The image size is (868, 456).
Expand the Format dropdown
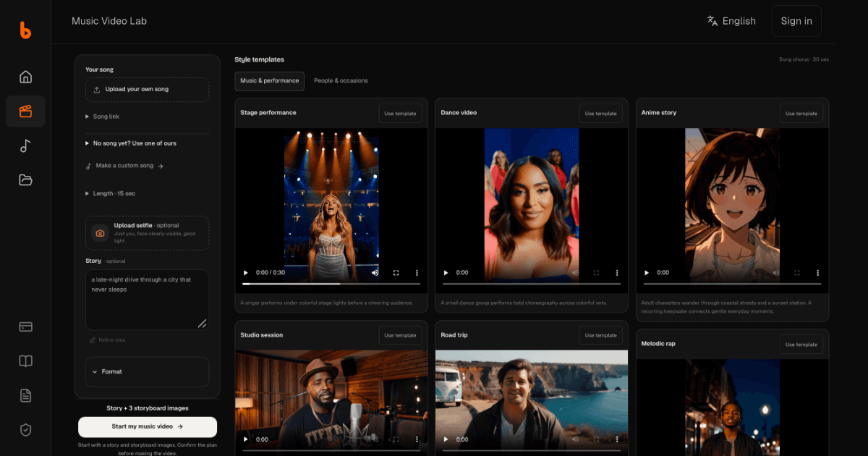pos(147,371)
